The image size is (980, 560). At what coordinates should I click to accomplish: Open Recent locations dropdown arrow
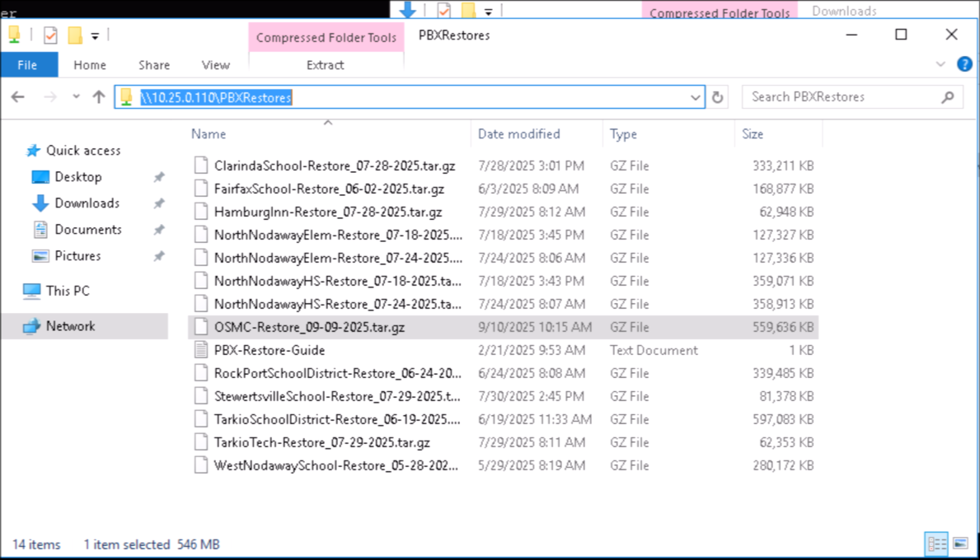coord(77,97)
